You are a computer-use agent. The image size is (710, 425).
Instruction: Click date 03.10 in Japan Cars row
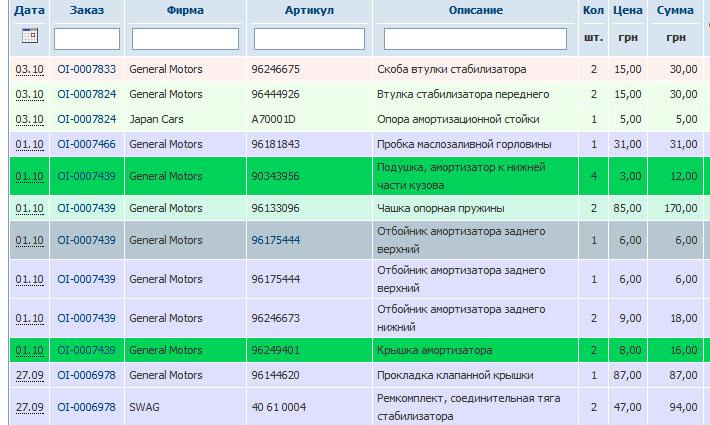29,119
